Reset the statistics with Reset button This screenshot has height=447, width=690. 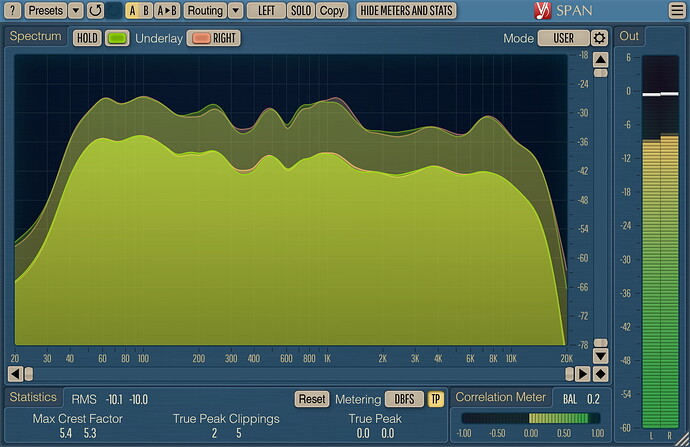[312, 398]
